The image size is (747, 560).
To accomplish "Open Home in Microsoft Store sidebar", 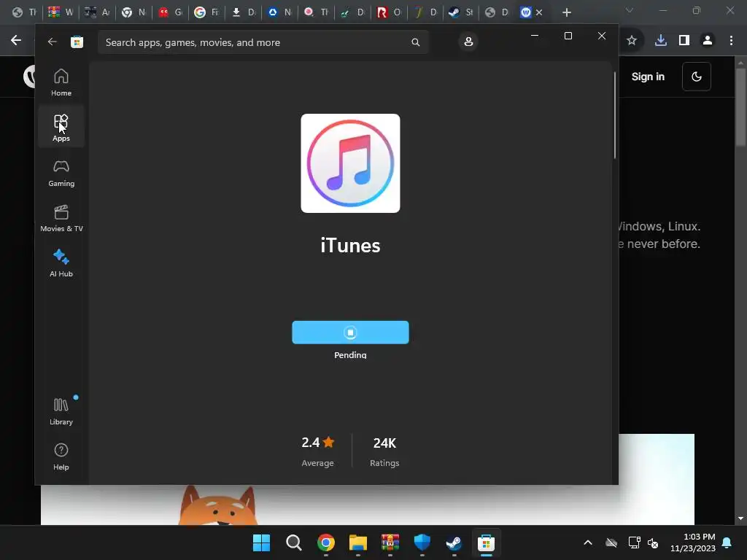I will [61, 82].
